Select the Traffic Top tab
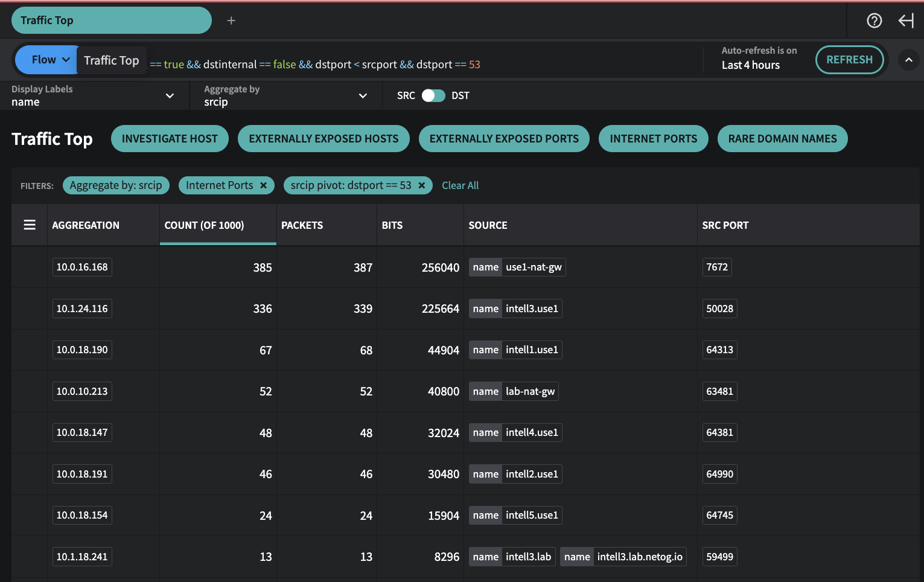924x582 pixels. click(x=111, y=20)
